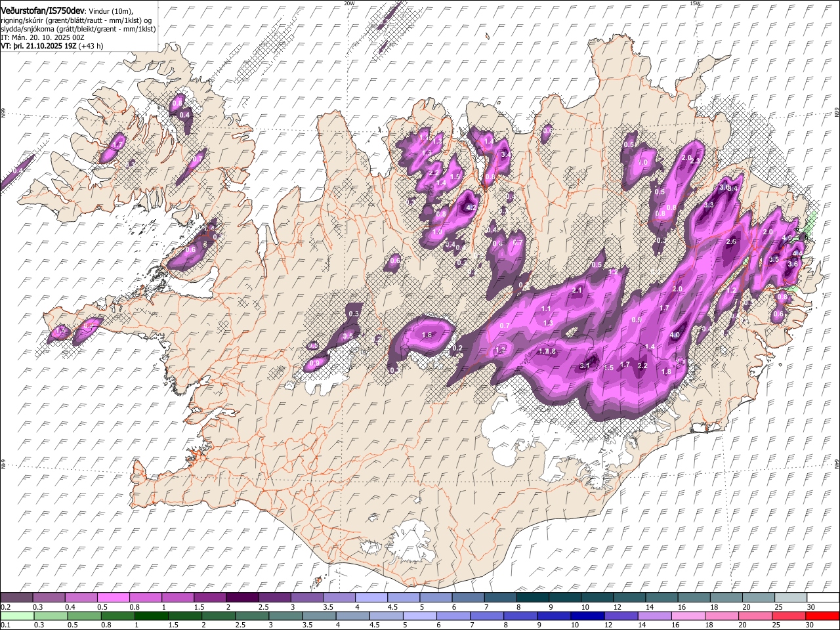Click the 2.3 value in the northeast snow patch
840x630 pixels.
[x=696, y=161]
